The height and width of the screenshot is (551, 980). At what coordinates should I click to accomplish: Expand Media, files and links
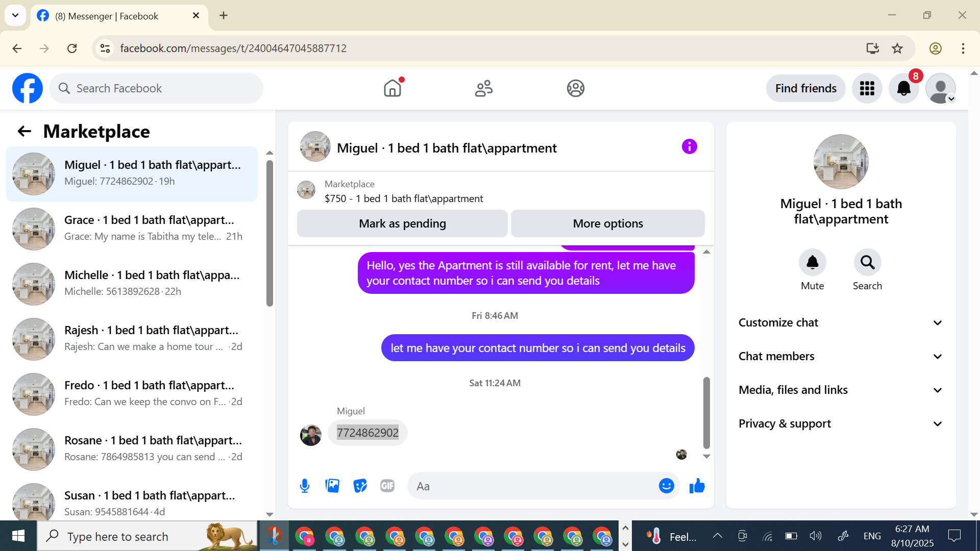pos(841,390)
